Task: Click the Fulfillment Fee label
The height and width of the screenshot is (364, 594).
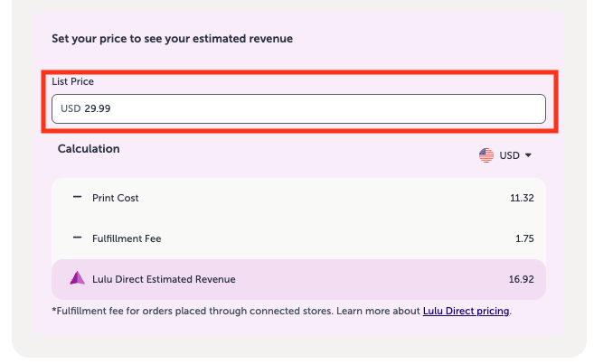Action: coord(127,238)
